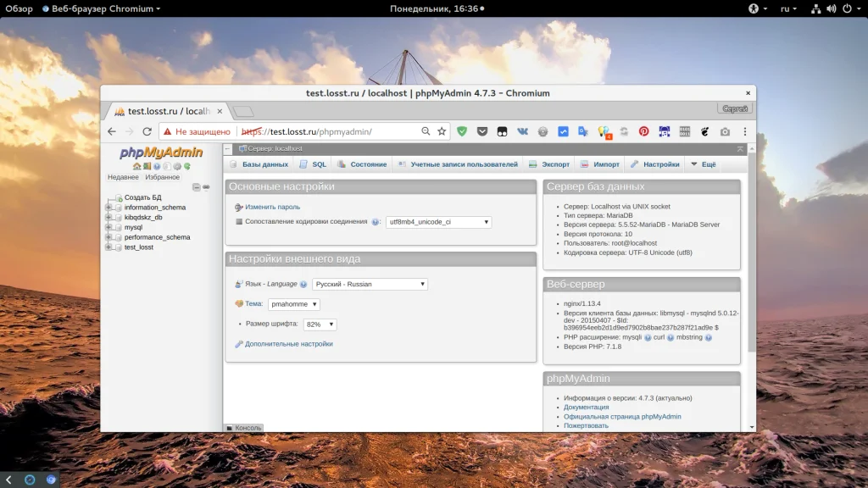868x488 pixels.
Task: Collapse all navigation tree items
Action: pyautogui.click(x=196, y=187)
